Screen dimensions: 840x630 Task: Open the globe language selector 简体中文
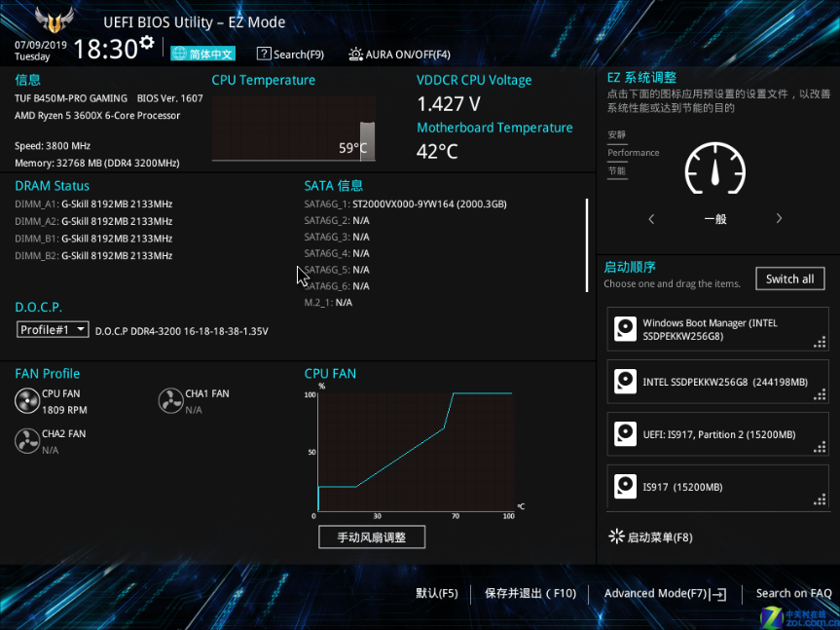click(x=203, y=54)
